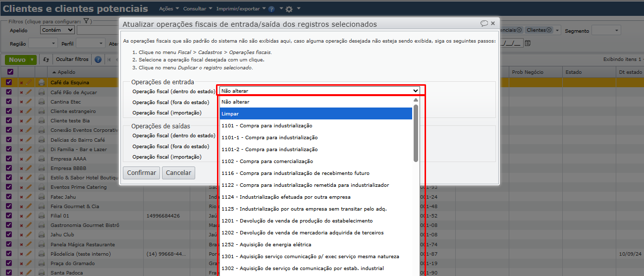This screenshot has height=276, width=644.
Task: Click the Confirmar button
Action: click(142, 173)
